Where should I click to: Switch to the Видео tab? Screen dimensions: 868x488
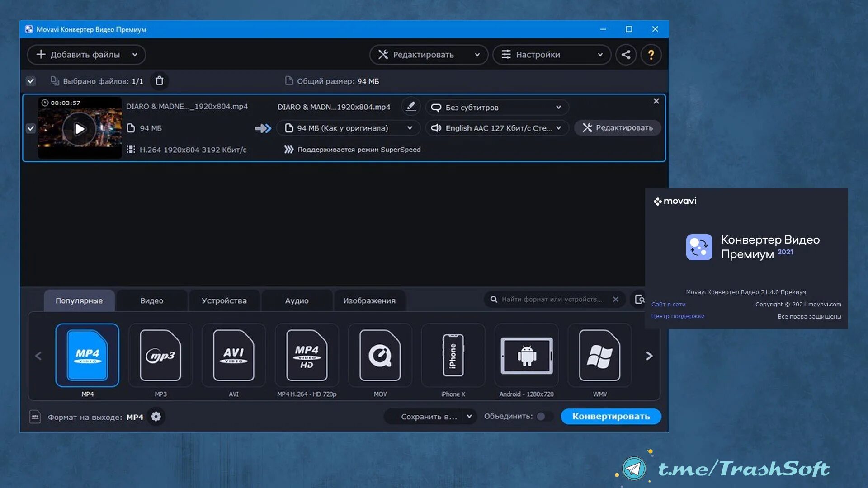(x=151, y=300)
